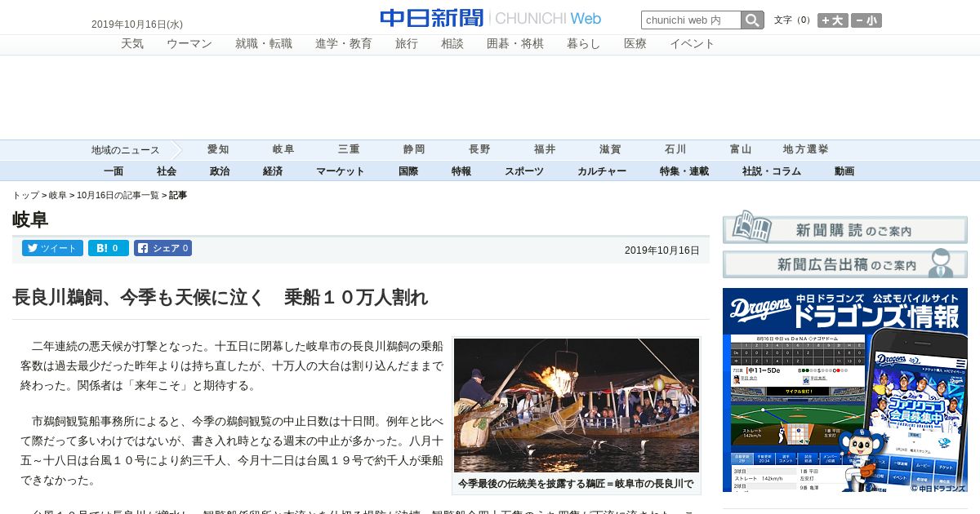Increase text size with +大 button
Viewport: 980px width, 514px height.
coord(833,20)
